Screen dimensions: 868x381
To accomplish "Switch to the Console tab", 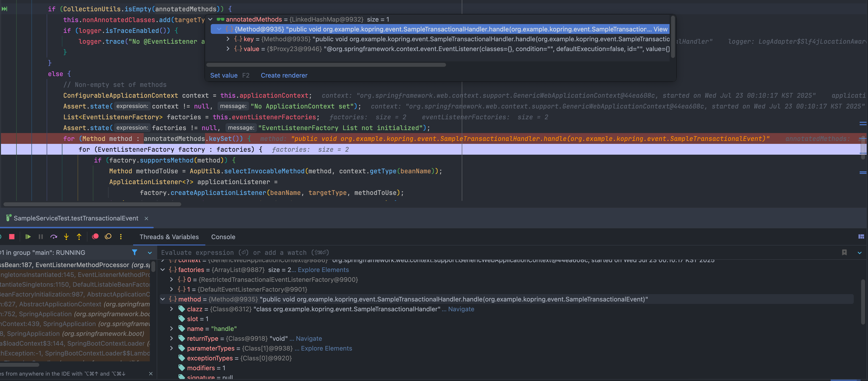I will [x=223, y=237].
